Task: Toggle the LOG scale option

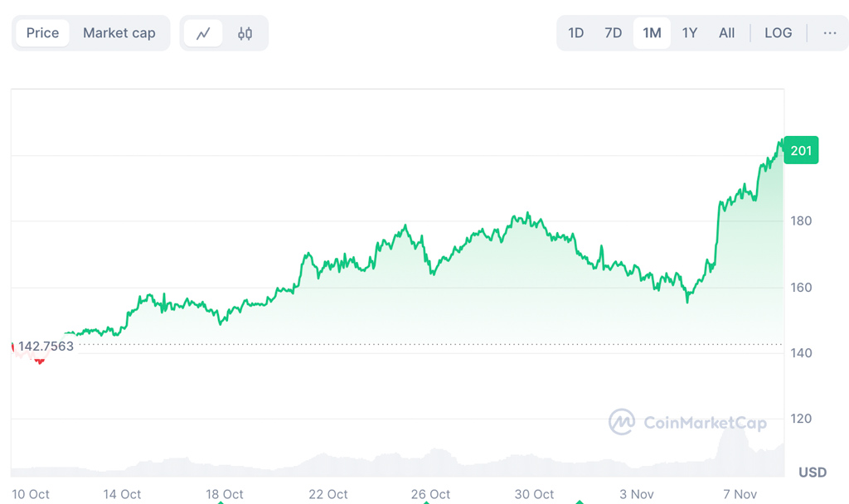Action: 778,33
